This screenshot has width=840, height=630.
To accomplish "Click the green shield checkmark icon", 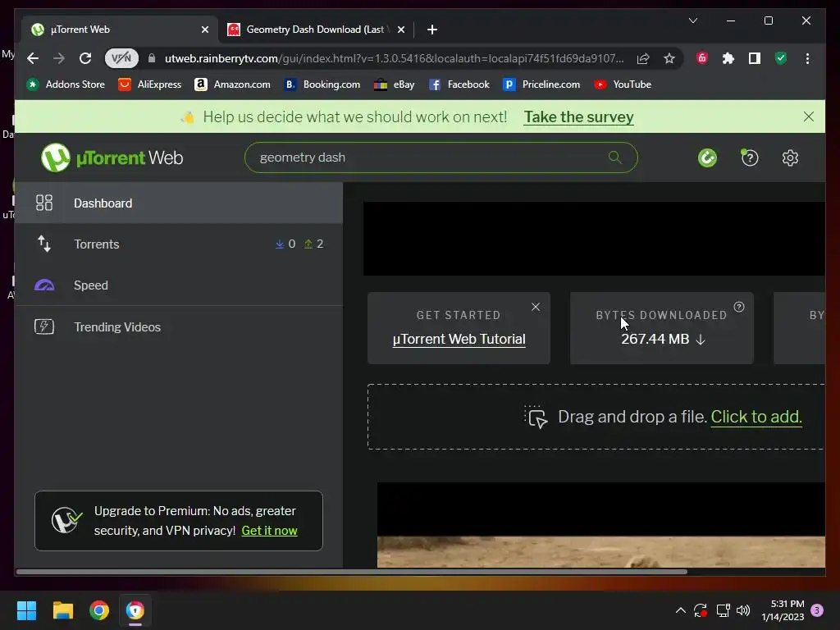I will (781, 58).
